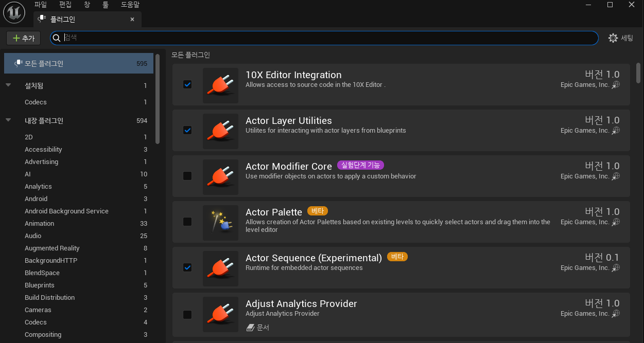The width and height of the screenshot is (644, 343).
Task: Open the 편집 menu
Action: pyautogui.click(x=65, y=5)
